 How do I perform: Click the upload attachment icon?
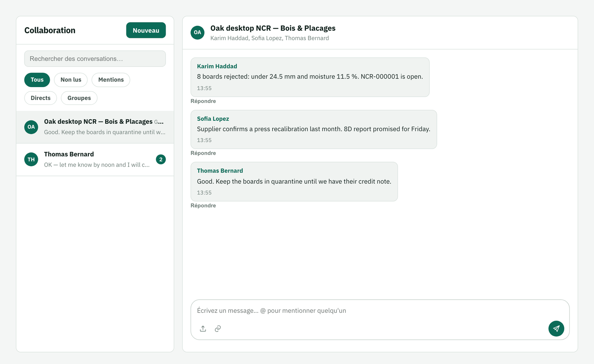tap(203, 329)
